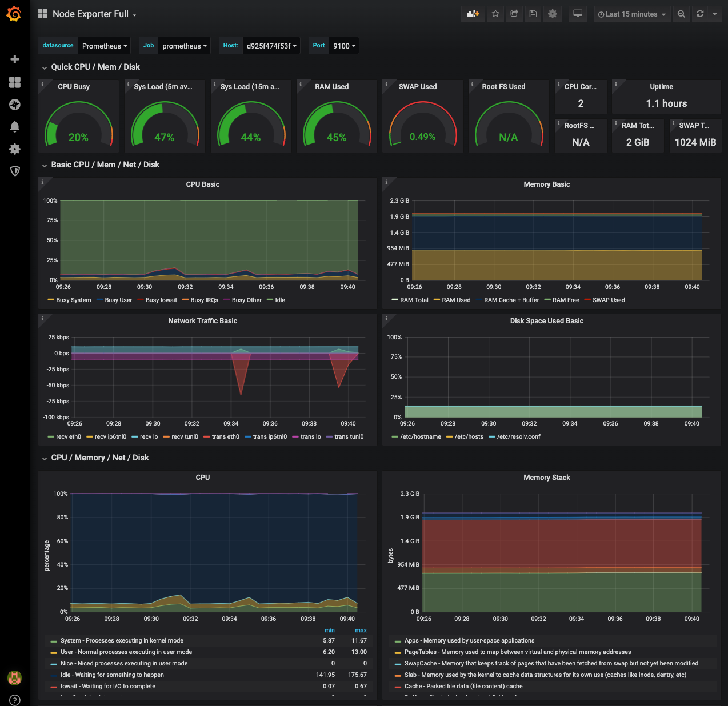Open the Last 15 minutes time picker

[x=631, y=14]
